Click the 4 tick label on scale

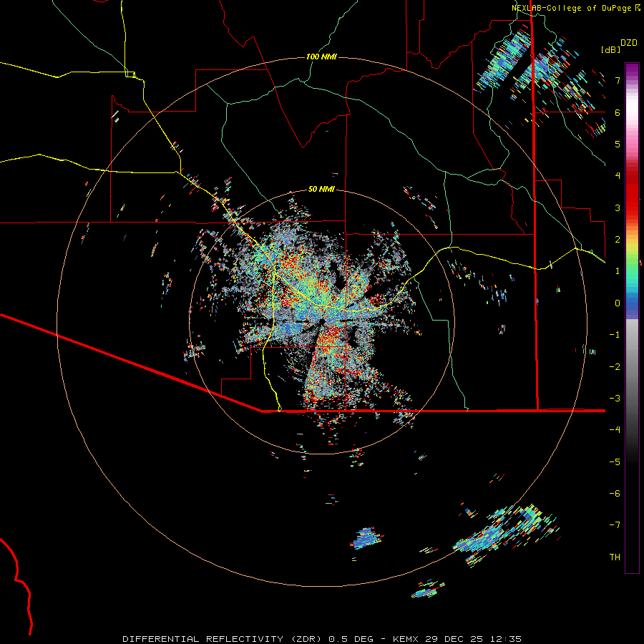[618, 176]
